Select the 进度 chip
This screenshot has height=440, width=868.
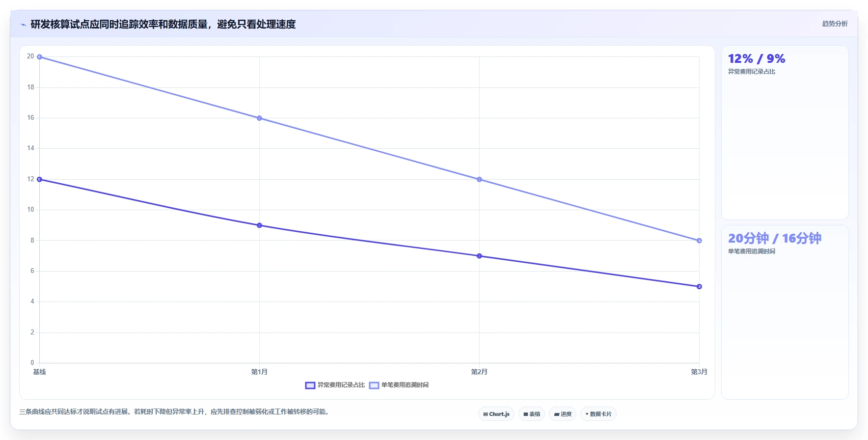(x=563, y=414)
